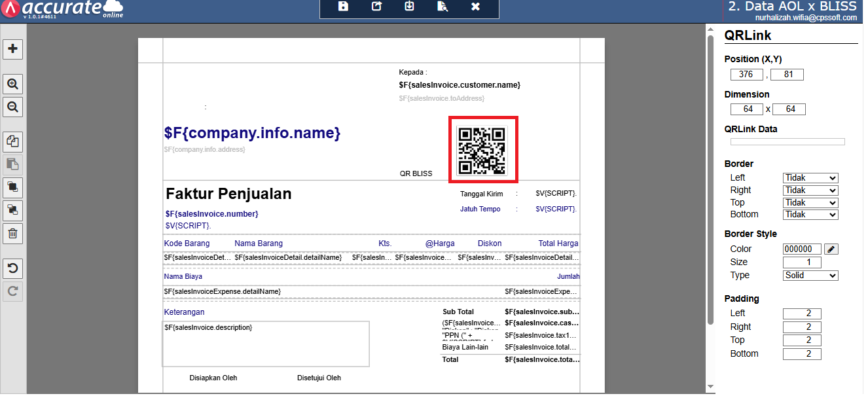868x396 pixels.
Task: Click the Padding Top field
Action: click(x=802, y=340)
